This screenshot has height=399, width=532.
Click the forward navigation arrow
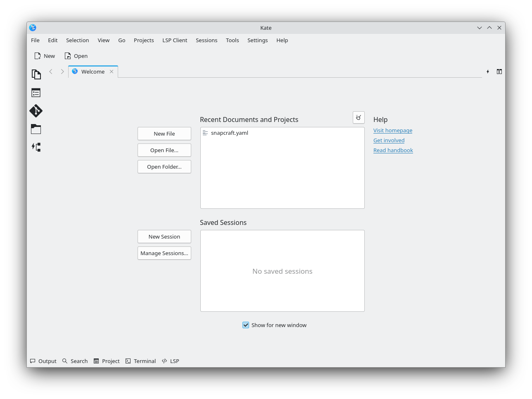[62, 72]
